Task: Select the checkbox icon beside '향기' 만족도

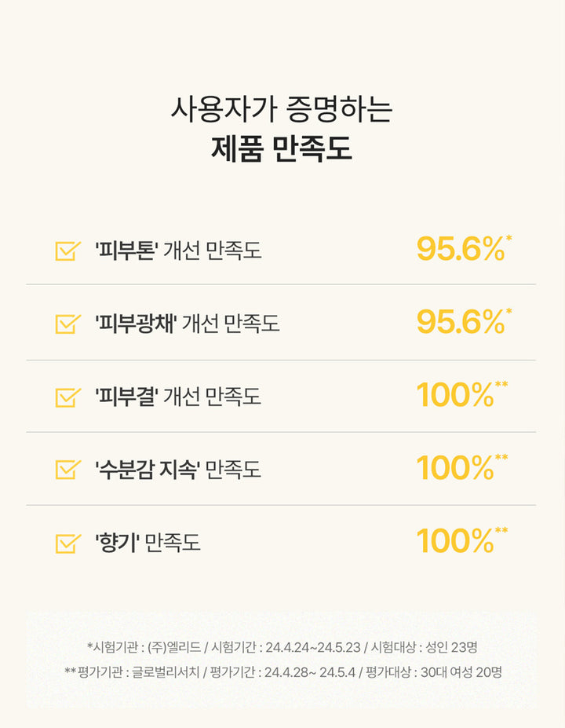Action: (67, 542)
